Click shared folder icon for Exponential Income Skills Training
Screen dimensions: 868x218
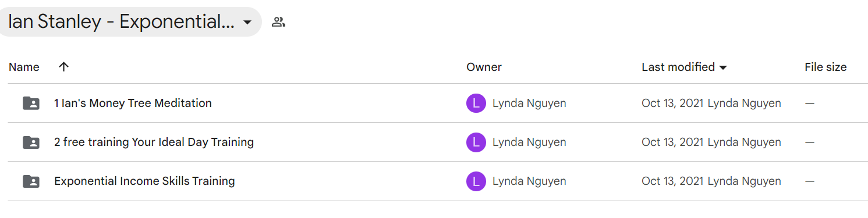(31, 181)
